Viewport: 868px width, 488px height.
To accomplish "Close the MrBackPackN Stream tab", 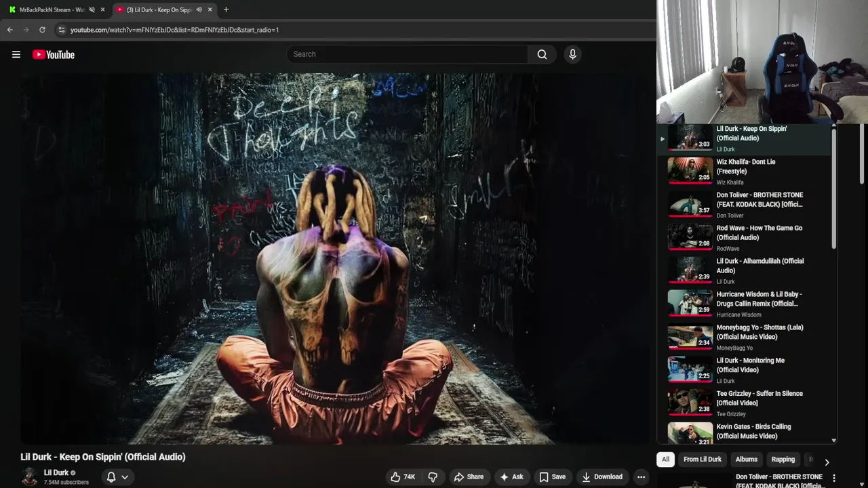I will pyautogui.click(x=102, y=9).
